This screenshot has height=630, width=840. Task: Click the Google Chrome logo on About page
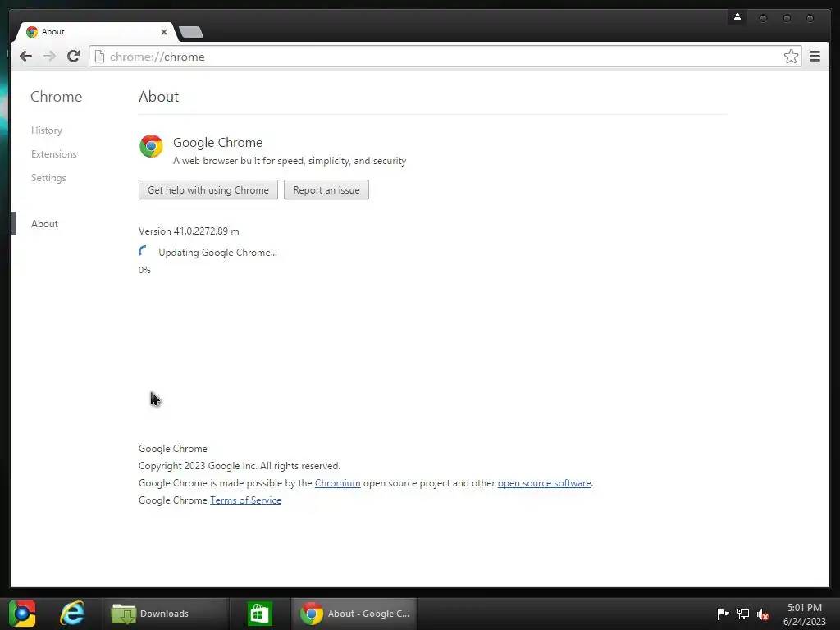point(151,146)
